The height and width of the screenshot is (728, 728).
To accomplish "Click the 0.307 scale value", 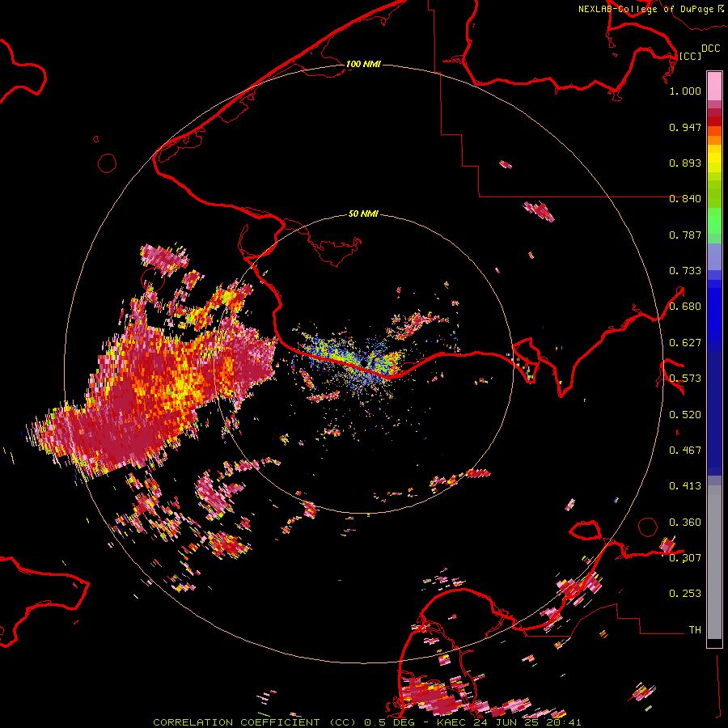I will coord(685,558).
